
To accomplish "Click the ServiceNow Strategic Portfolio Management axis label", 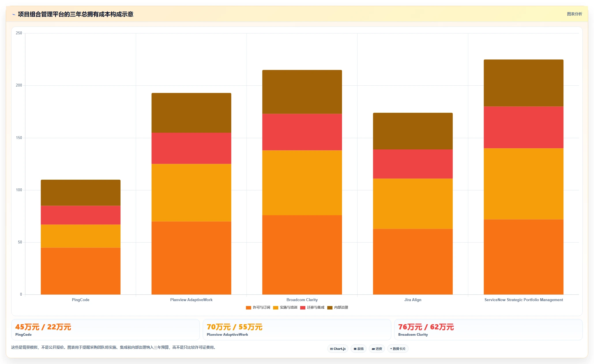I will [524, 300].
